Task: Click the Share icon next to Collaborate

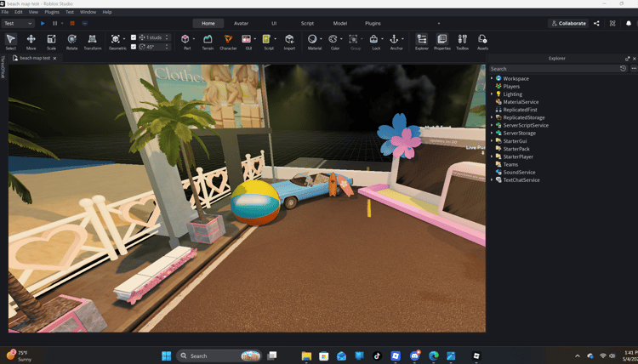Action: pos(596,24)
